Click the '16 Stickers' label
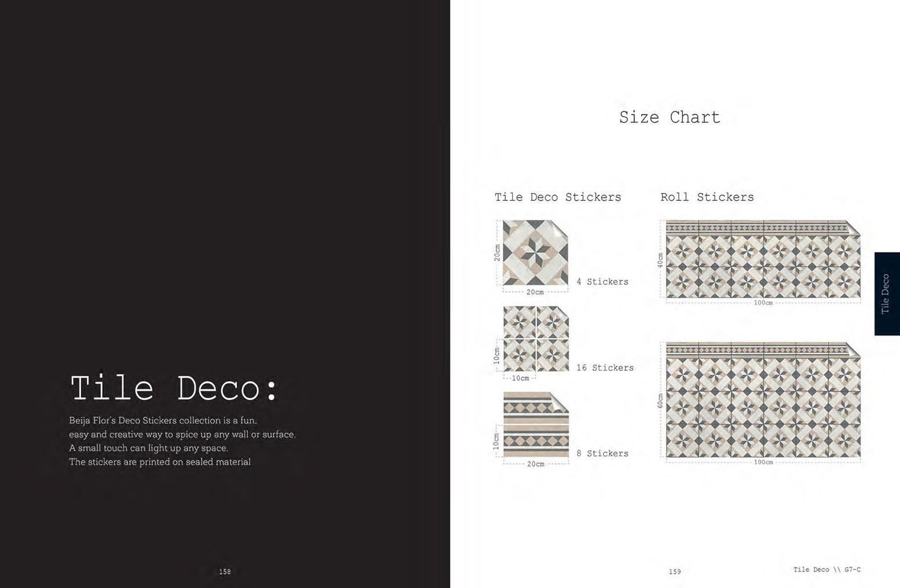The image size is (900, 588). tap(604, 367)
